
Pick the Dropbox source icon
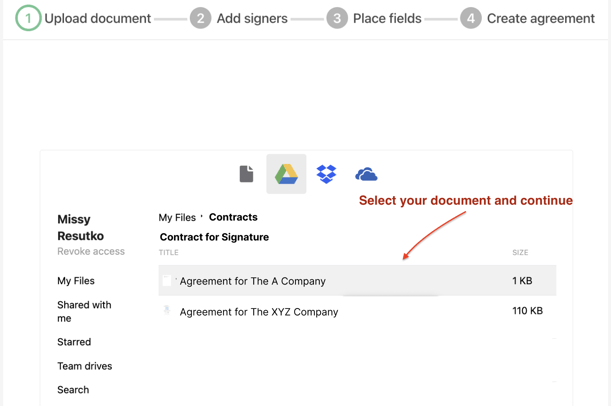[326, 174]
